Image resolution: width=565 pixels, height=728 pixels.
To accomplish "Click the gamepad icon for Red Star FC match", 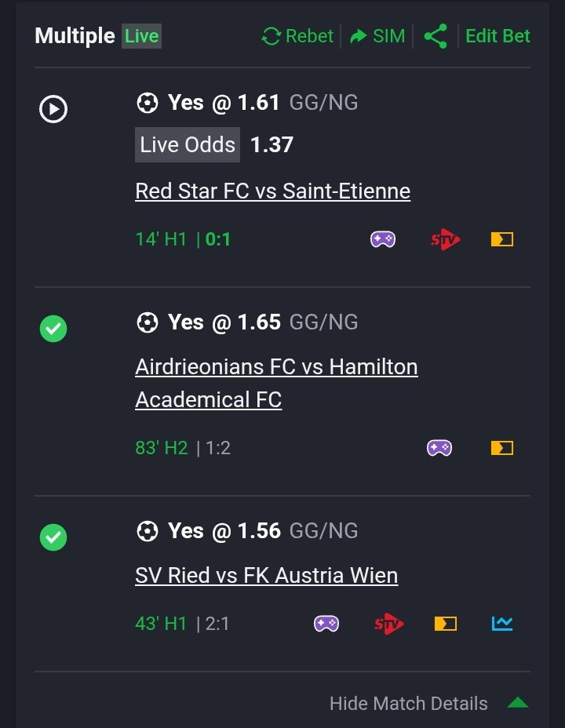I will [382, 239].
